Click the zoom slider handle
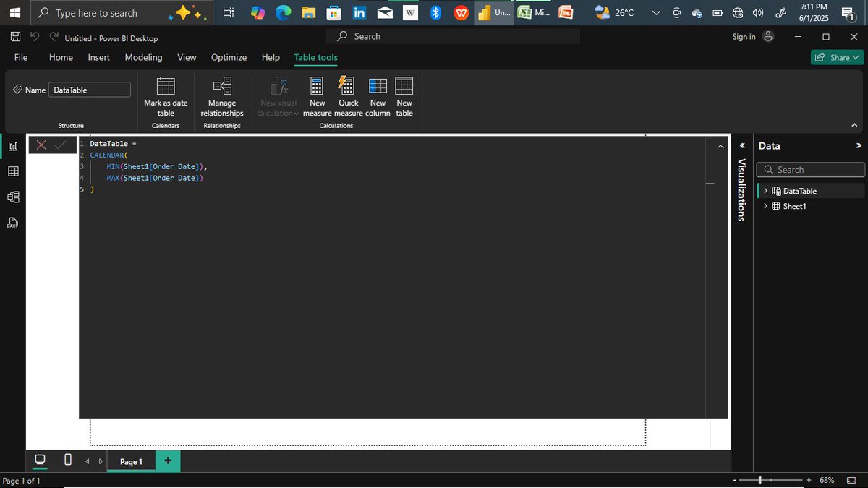Viewport: 868px width, 488px height. 759,480
